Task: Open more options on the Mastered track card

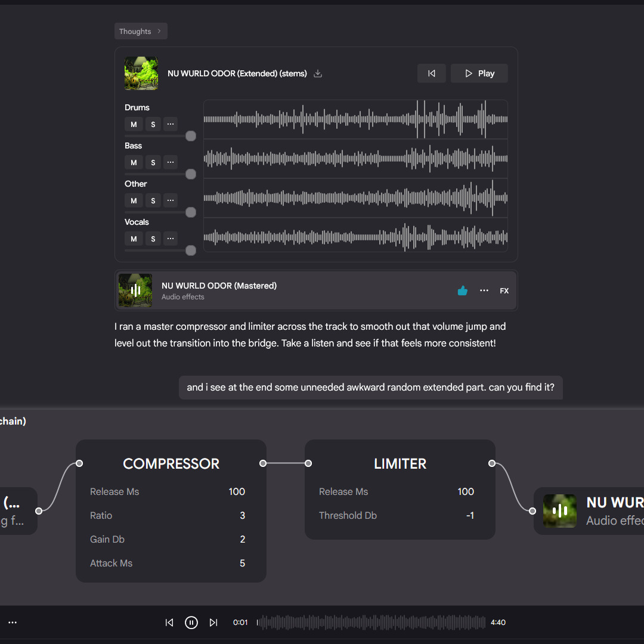Action: pos(484,290)
